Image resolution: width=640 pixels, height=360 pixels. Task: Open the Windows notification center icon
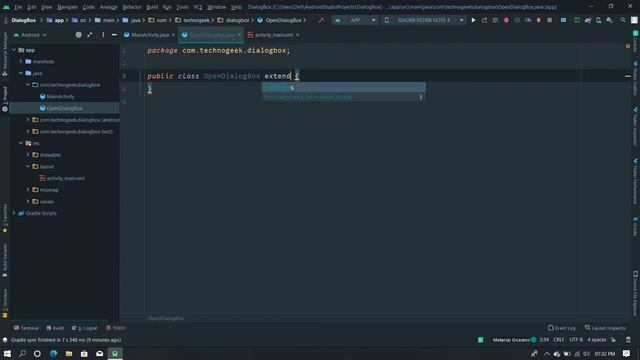(x=627, y=353)
